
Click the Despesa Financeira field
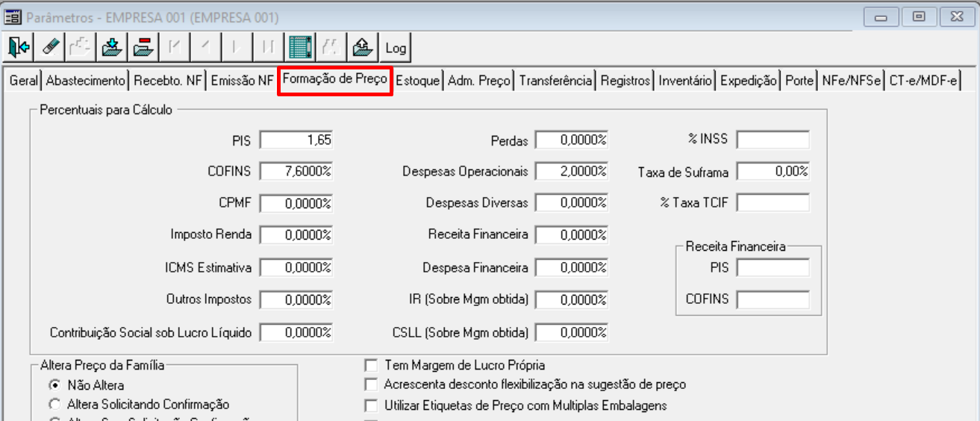coord(572,267)
